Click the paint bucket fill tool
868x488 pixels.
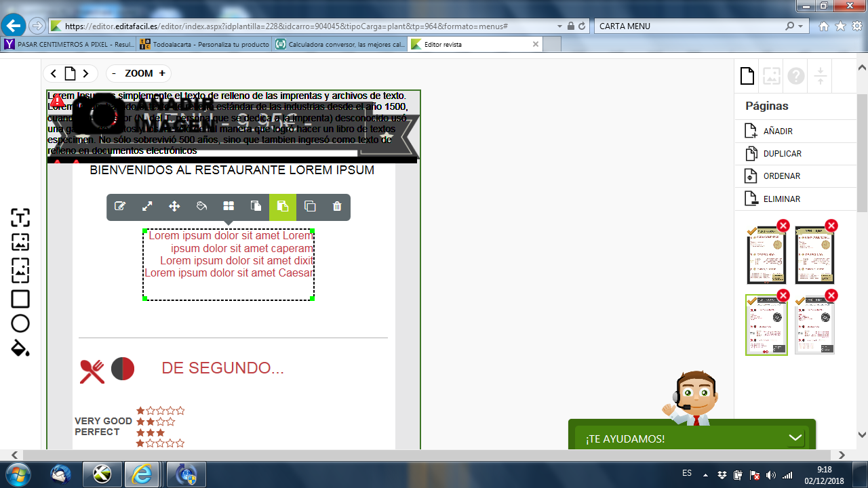point(20,348)
